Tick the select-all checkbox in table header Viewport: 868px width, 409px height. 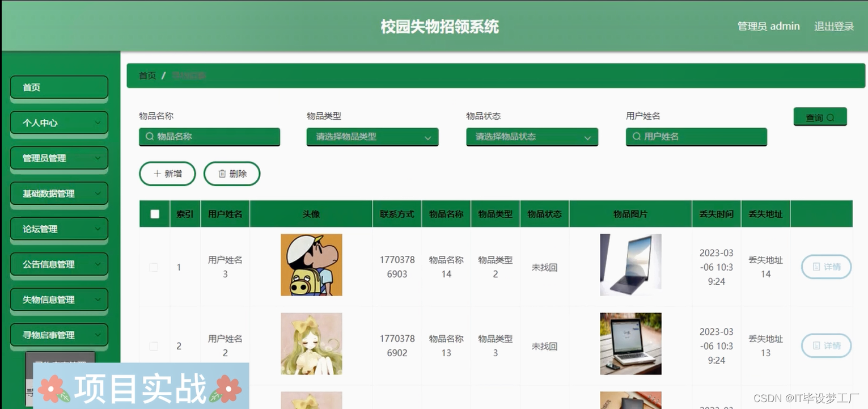155,214
